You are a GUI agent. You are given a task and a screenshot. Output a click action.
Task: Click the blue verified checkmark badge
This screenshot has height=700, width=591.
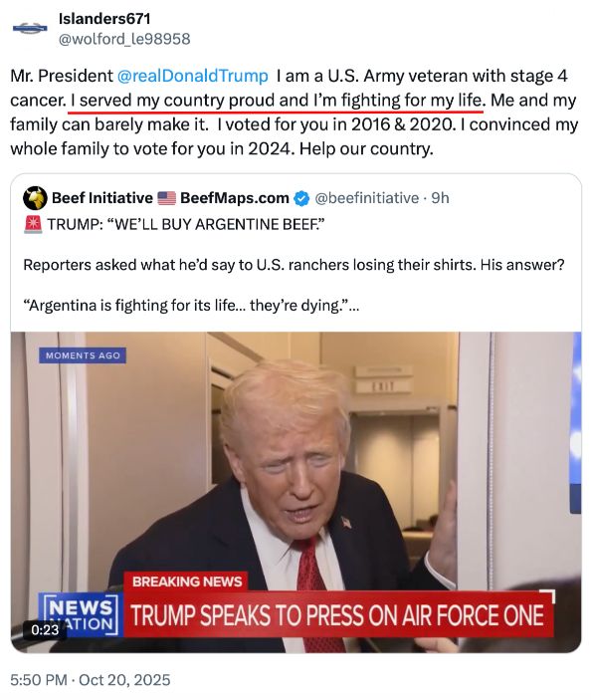pos(301,198)
